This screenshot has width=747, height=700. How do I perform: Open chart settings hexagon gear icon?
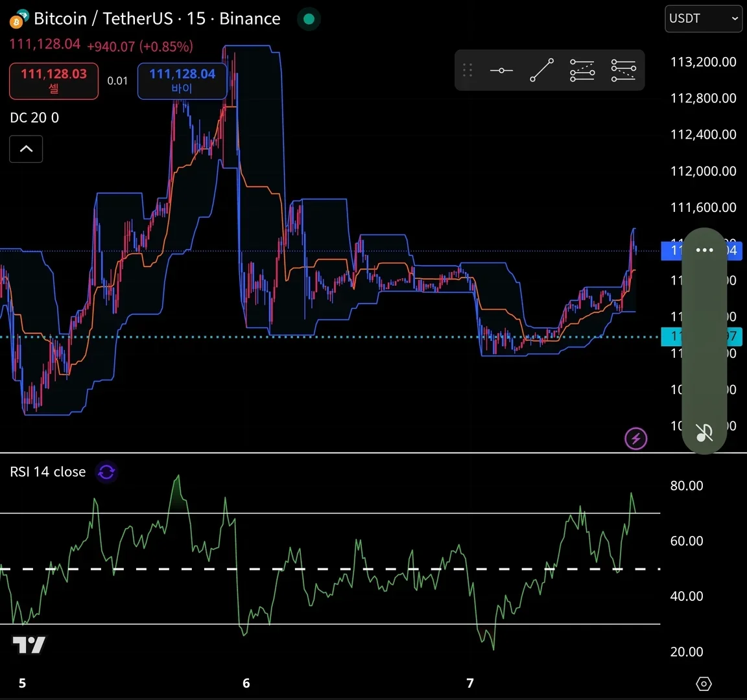(704, 684)
